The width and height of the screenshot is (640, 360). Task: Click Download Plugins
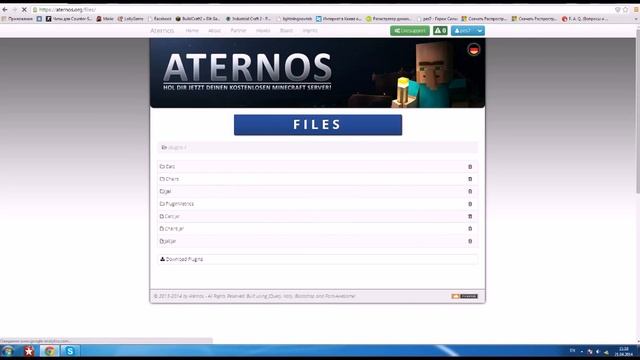tap(182, 259)
